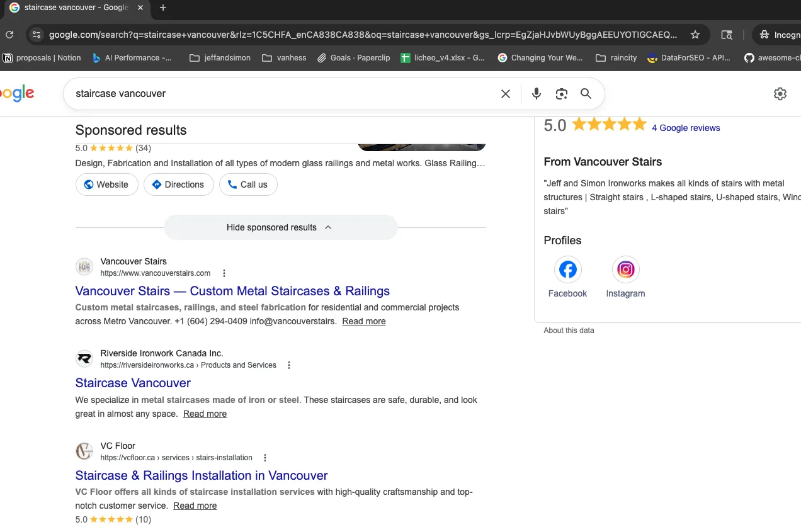This screenshot has width=801, height=532.
Task: Open Changing Your We... bookmark
Action: point(540,57)
